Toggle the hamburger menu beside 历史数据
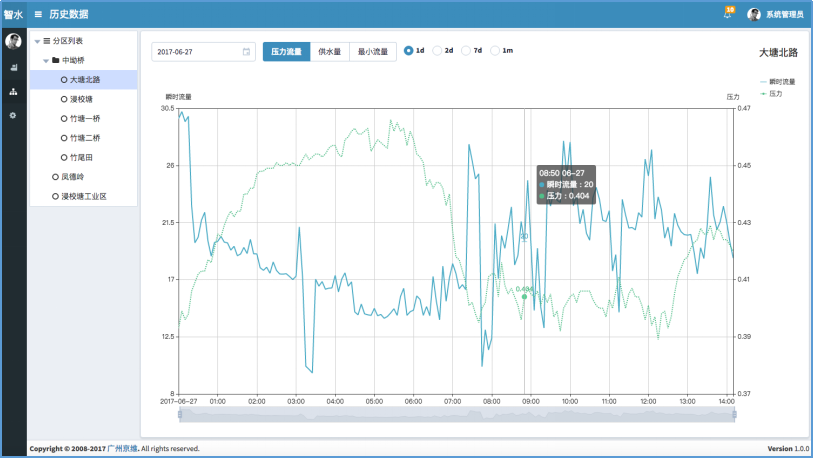 [38, 14]
